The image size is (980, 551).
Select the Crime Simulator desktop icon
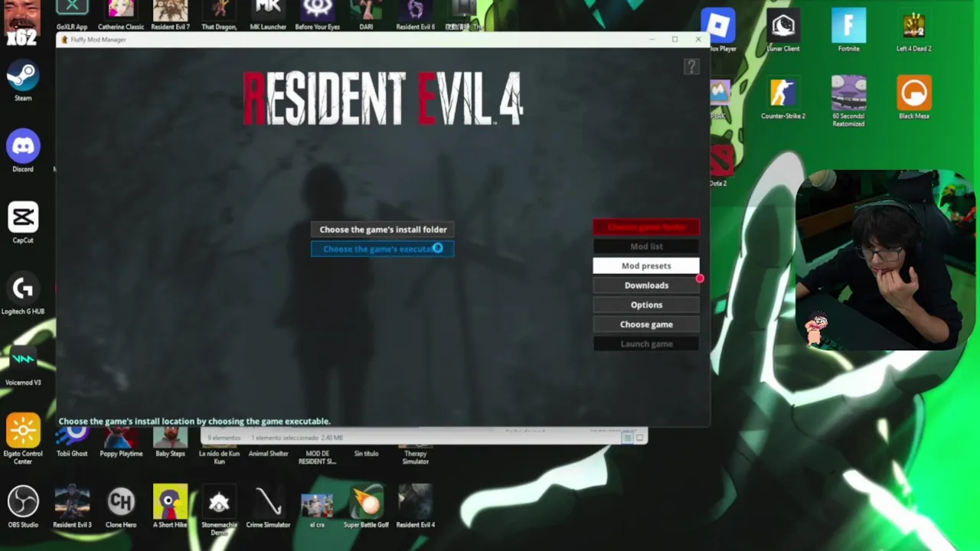point(268,507)
